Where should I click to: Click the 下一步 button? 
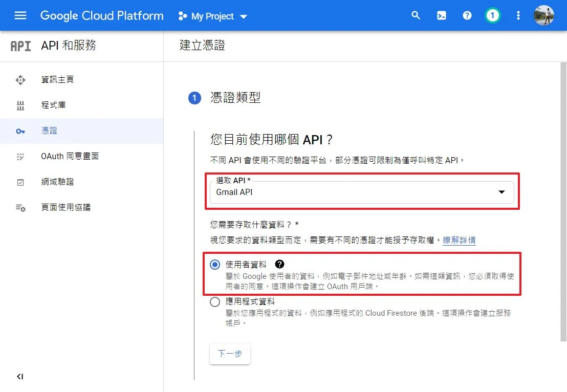pyautogui.click(x=230, y=354)
